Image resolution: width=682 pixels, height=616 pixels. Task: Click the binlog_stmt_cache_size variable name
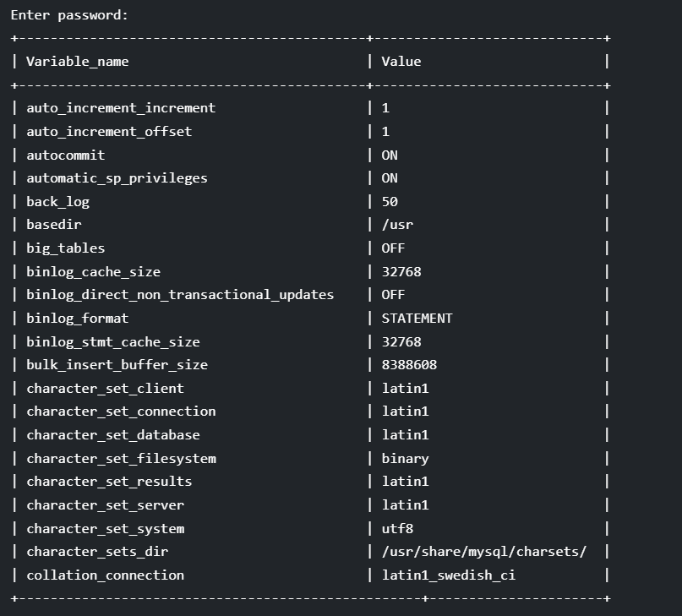tap(113, 342)
